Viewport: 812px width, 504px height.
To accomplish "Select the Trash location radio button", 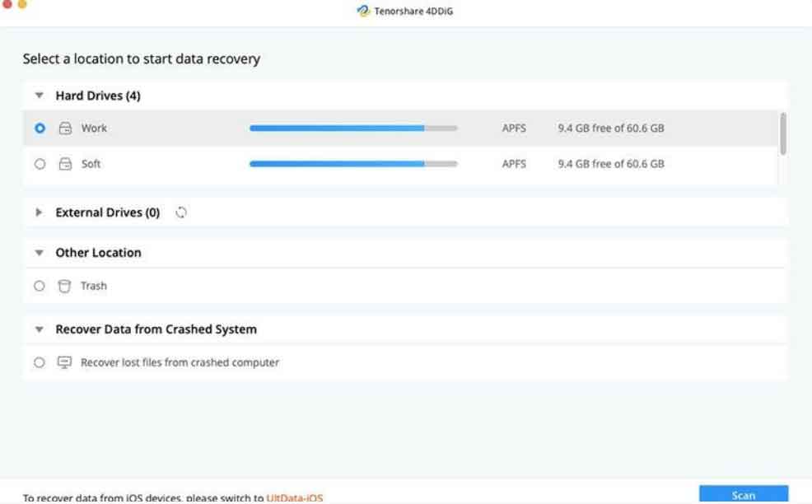I will pyautogui.click(x=40, y=286).
